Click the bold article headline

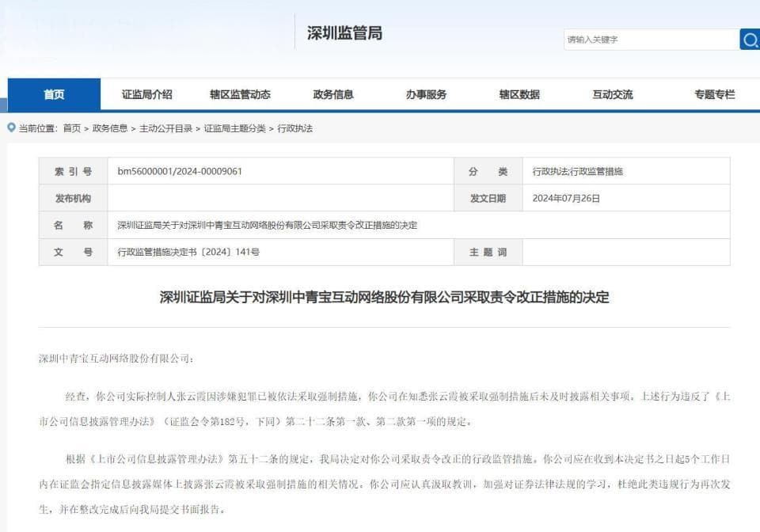tap(385, 297)
